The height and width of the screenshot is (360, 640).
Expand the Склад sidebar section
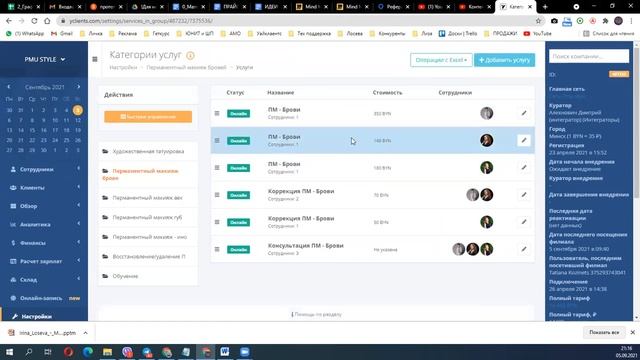coord(44,279)
